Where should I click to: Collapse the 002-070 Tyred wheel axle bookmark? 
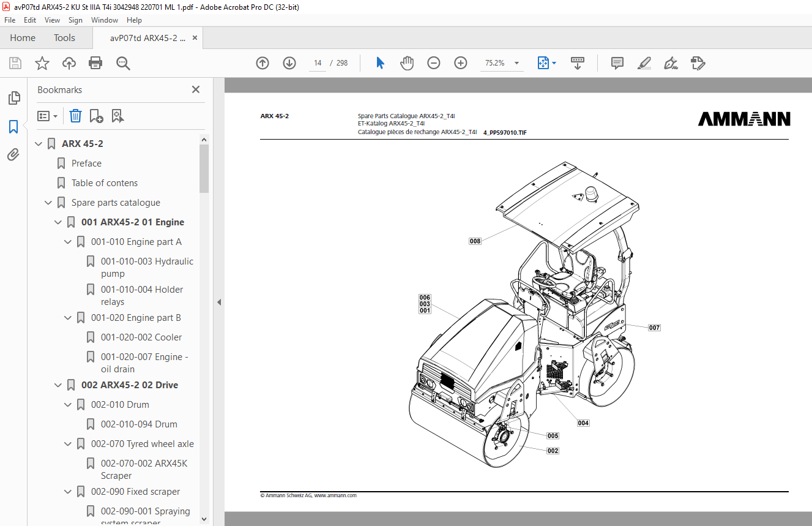tap(68, 444)
